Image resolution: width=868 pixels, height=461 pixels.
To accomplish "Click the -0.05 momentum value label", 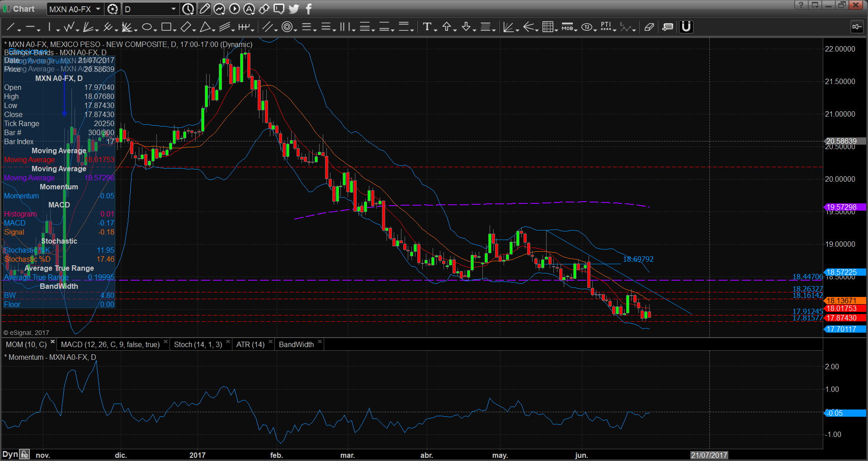I will [x=845, y=413].
